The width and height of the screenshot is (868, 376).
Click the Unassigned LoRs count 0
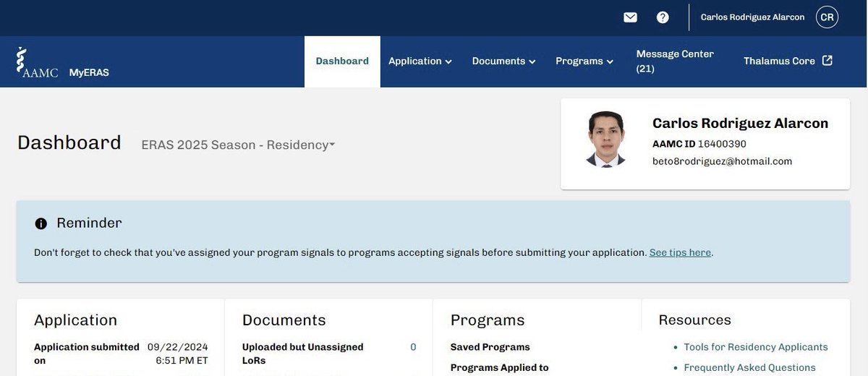pyautogui.click(x=413, y=347)
